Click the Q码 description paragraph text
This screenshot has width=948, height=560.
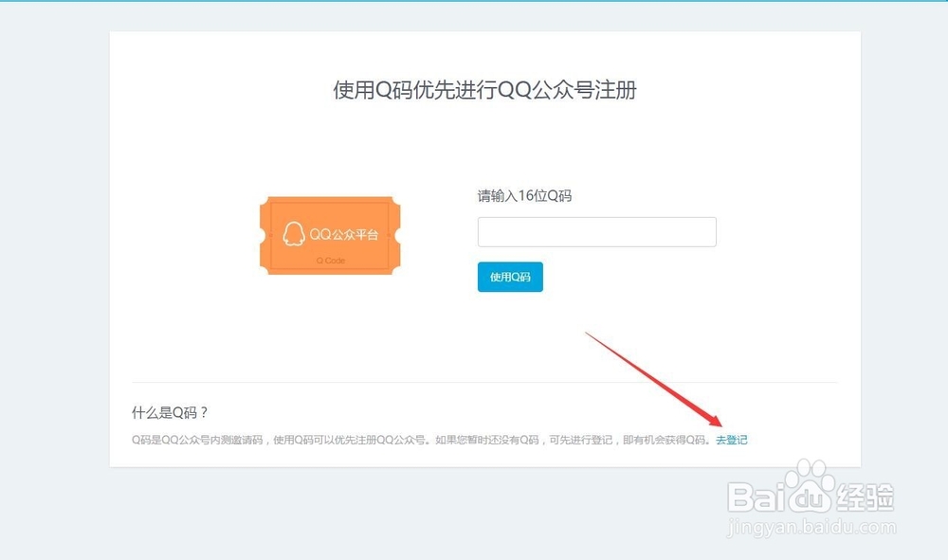(421, 440)
